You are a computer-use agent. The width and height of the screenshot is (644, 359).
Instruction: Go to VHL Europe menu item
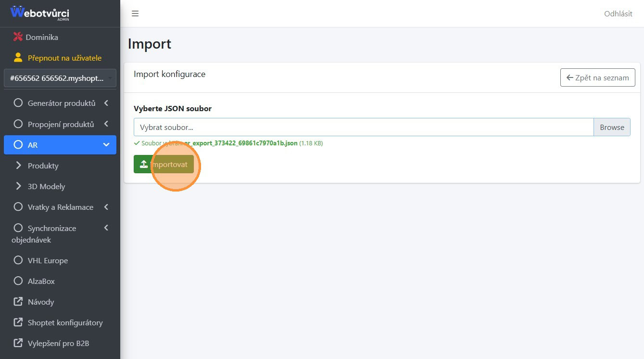tap(60, 260)
